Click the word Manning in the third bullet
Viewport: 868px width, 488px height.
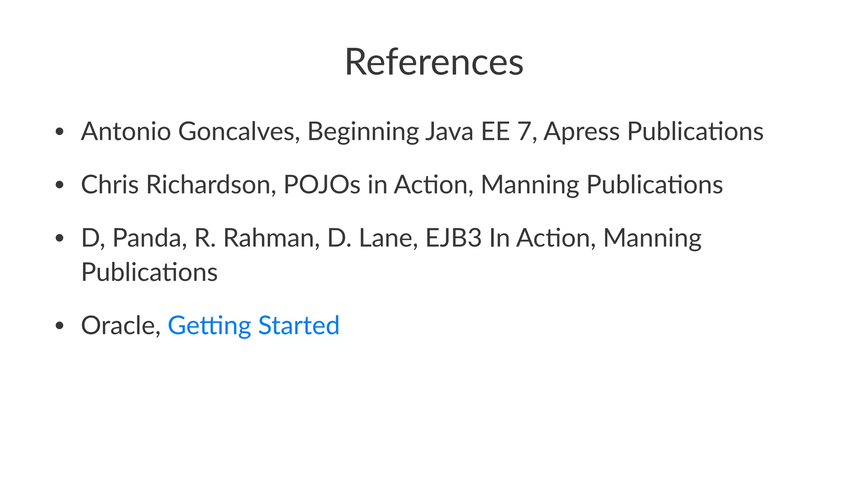(652, 238)
